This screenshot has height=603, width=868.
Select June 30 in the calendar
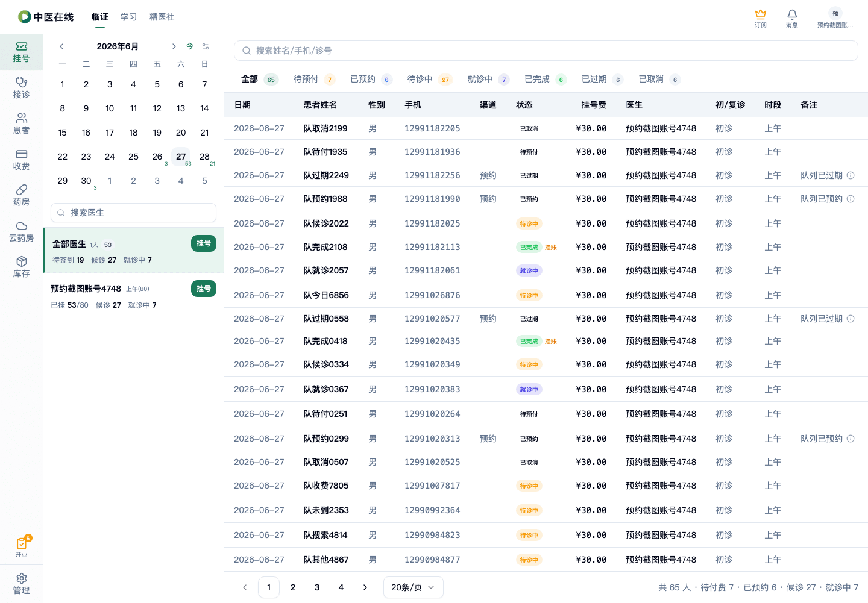[x=86, y=181]
